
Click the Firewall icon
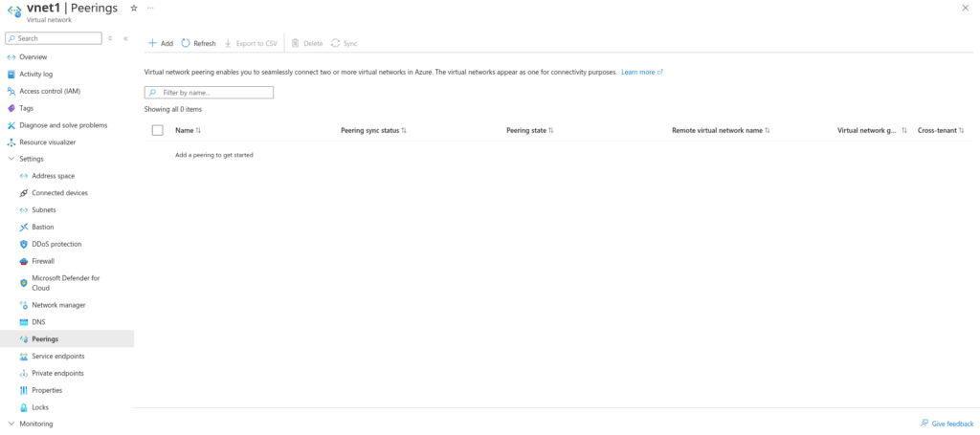(x=24, y=261)
